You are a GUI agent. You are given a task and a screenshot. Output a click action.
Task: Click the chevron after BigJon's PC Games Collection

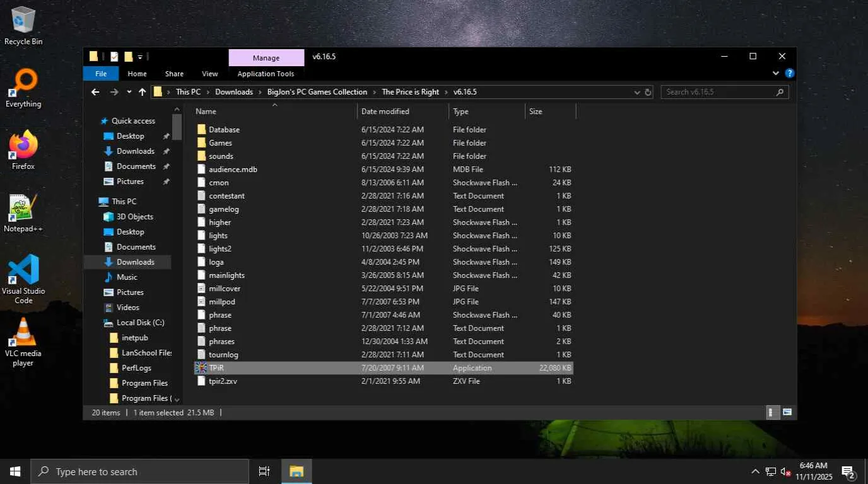click(x=374, y=92)
